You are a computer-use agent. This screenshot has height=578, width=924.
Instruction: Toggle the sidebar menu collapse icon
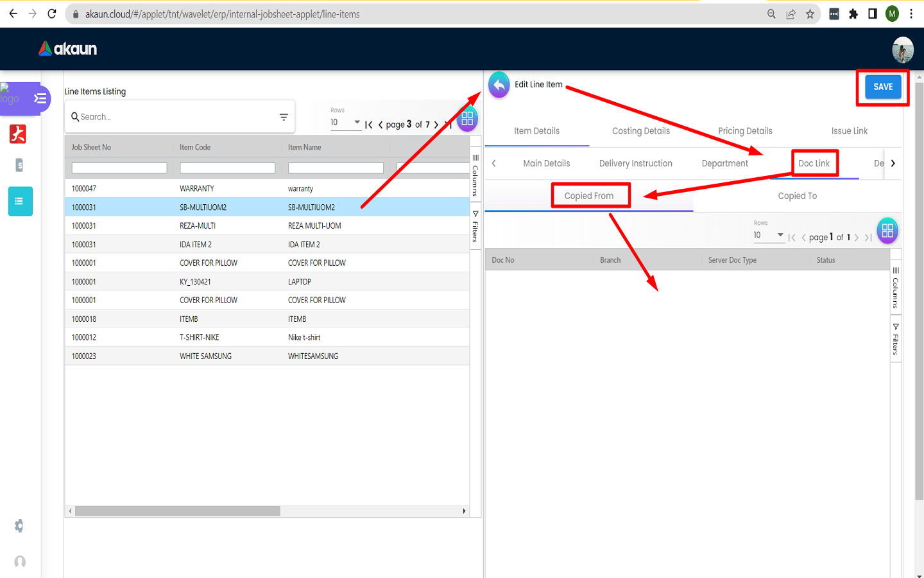(x=40, y=98)
